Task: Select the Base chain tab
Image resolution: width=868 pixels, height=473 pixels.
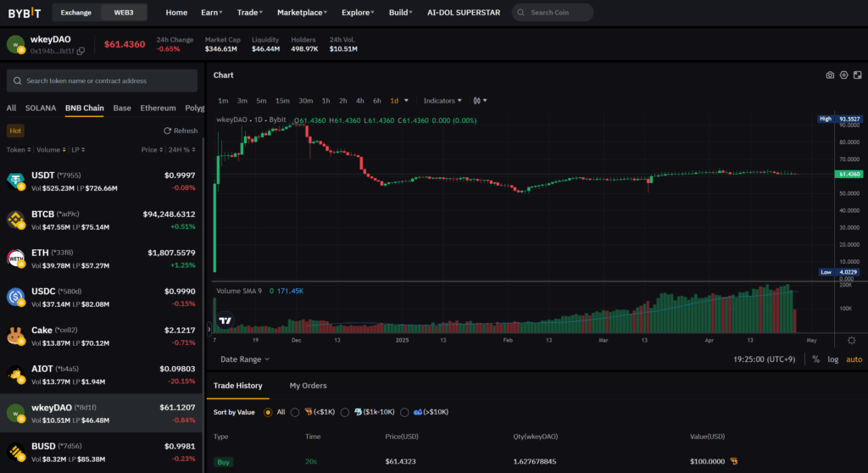Action: (122, 108)
